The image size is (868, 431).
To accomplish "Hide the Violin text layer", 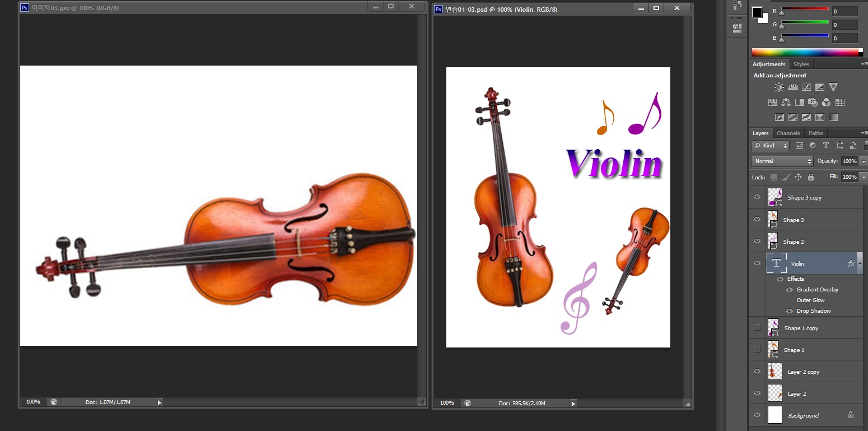I will pyautogui.click(x=757, y=263).
